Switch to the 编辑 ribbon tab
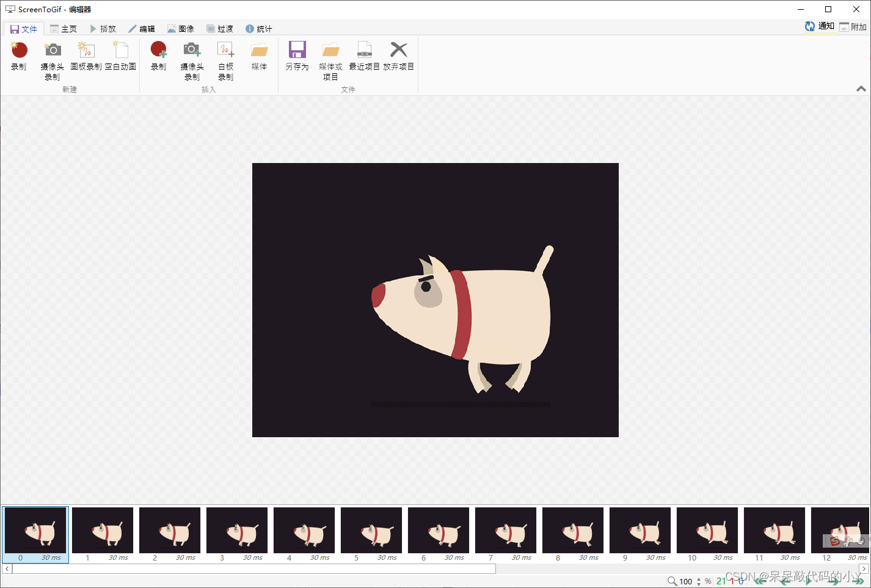Image resolution: width=871 pixels, height=588 pixels. click(x=142, y=29)
